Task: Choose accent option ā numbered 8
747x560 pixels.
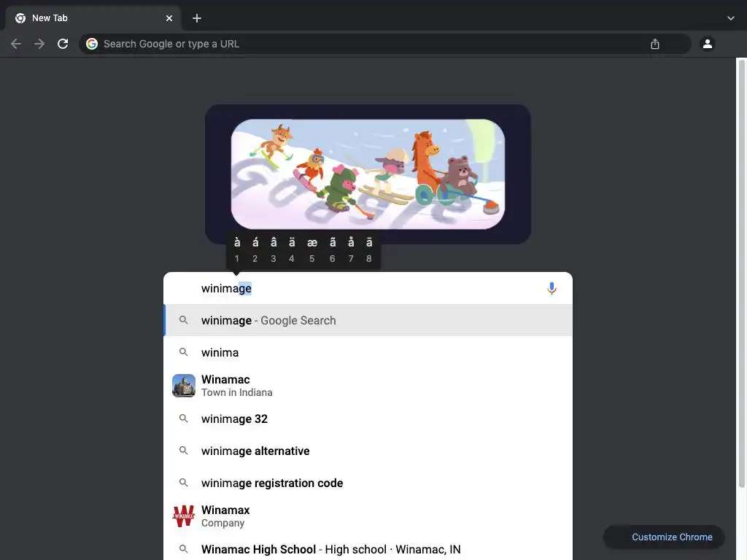Action: click(x=368, y=250)
